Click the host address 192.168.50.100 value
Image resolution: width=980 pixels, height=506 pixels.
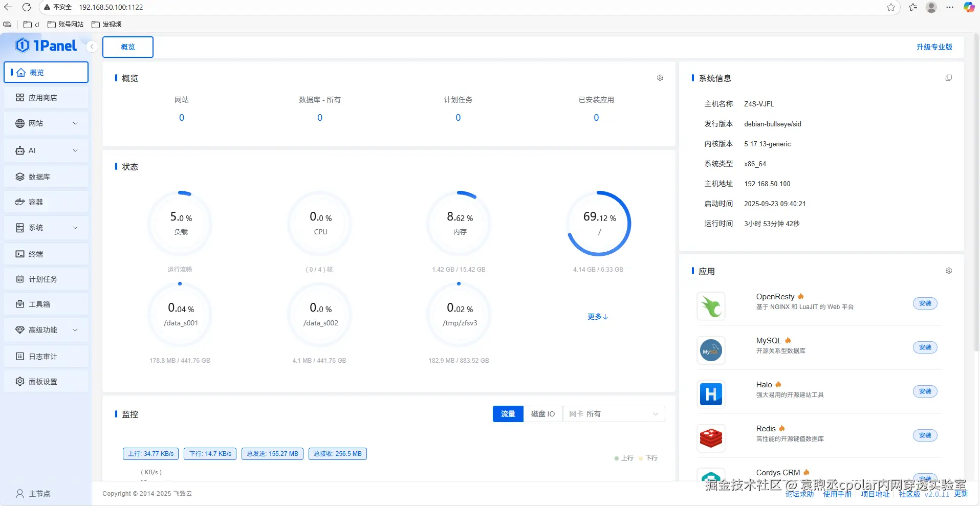coord(767,184)
